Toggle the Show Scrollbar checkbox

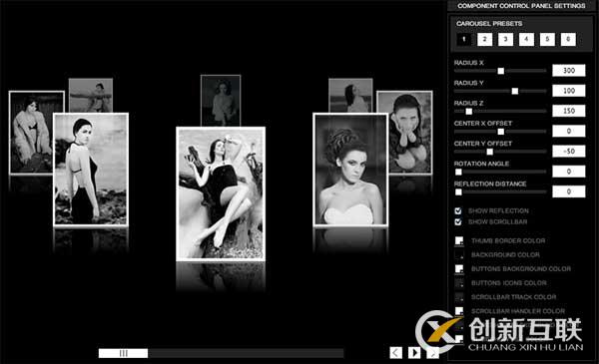458,221
